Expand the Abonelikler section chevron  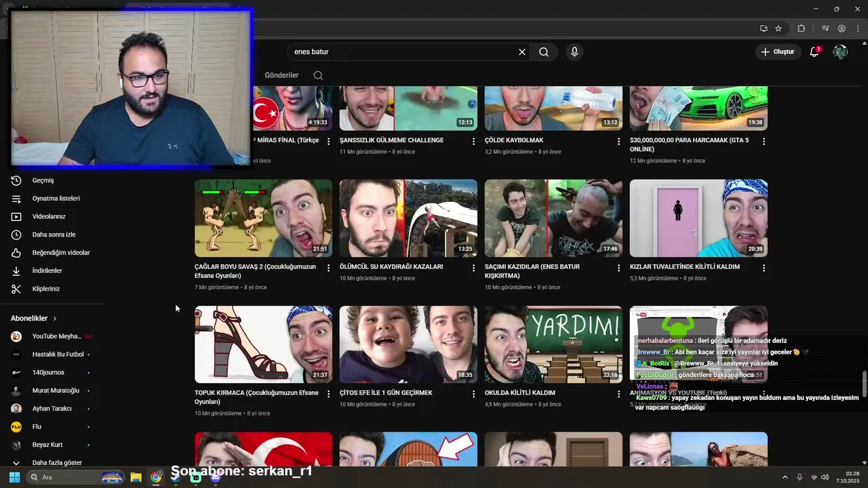[x=55, y=319]
